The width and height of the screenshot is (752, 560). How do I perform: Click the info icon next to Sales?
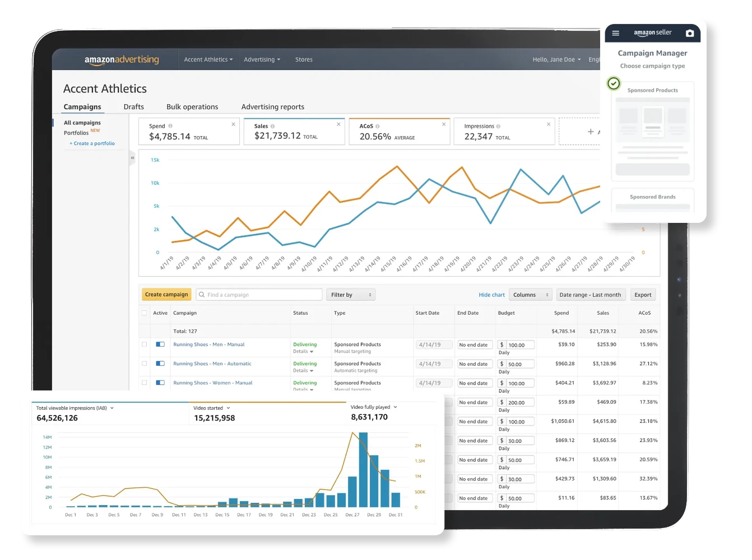pyautogui.click(x=273, y=126)
